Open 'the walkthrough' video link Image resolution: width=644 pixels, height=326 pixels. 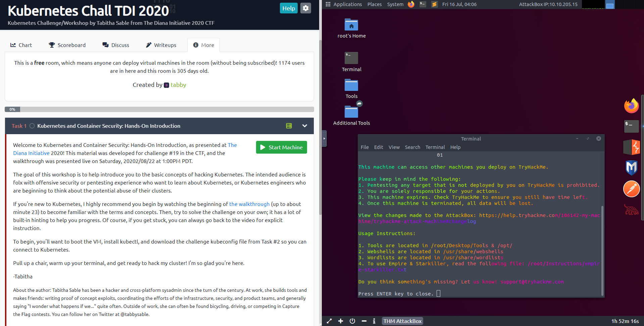coord(249,204)
